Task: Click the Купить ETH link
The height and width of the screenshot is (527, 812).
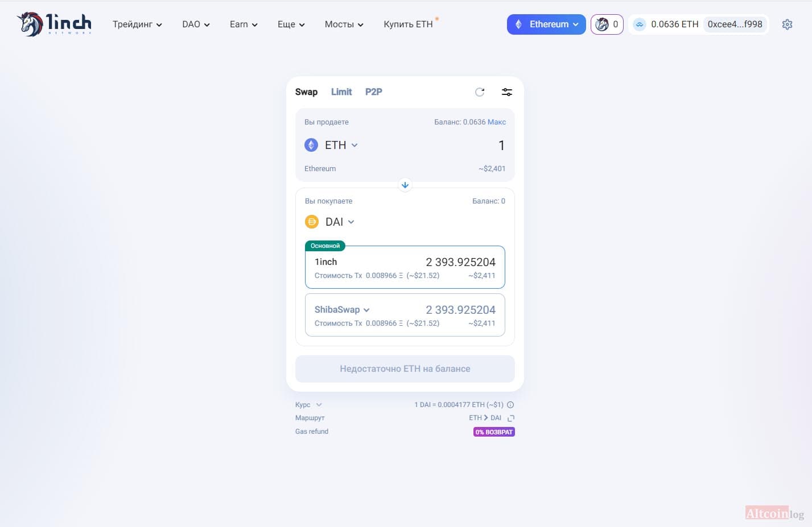Action: point(408,24)
